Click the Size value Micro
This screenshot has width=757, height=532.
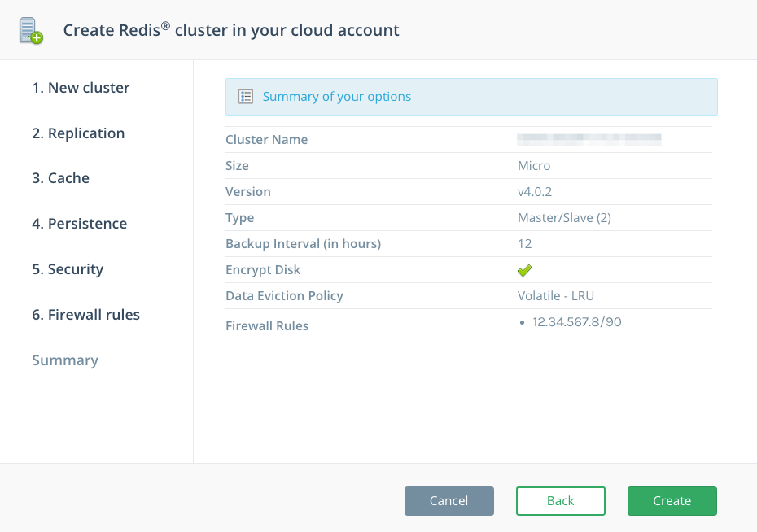(x=534, y=165)
